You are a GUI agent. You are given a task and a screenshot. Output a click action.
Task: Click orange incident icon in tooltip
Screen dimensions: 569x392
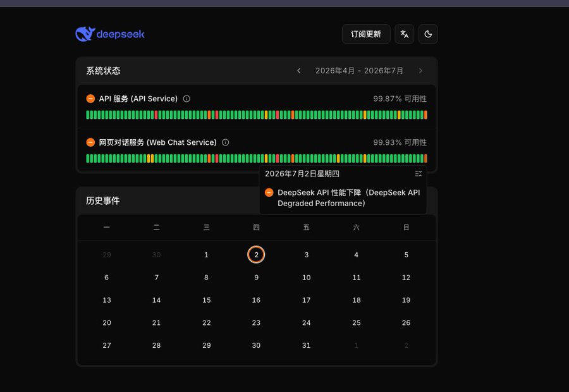click(269, 192)
